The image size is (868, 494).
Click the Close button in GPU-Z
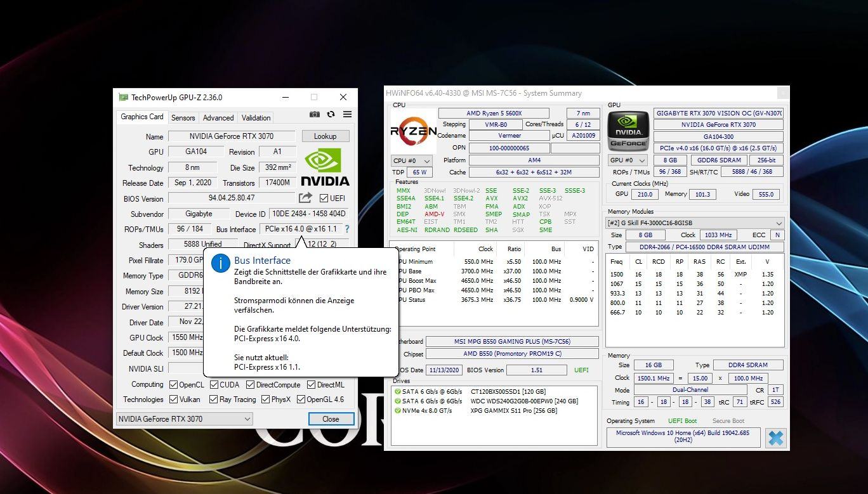tap(331, 419)
